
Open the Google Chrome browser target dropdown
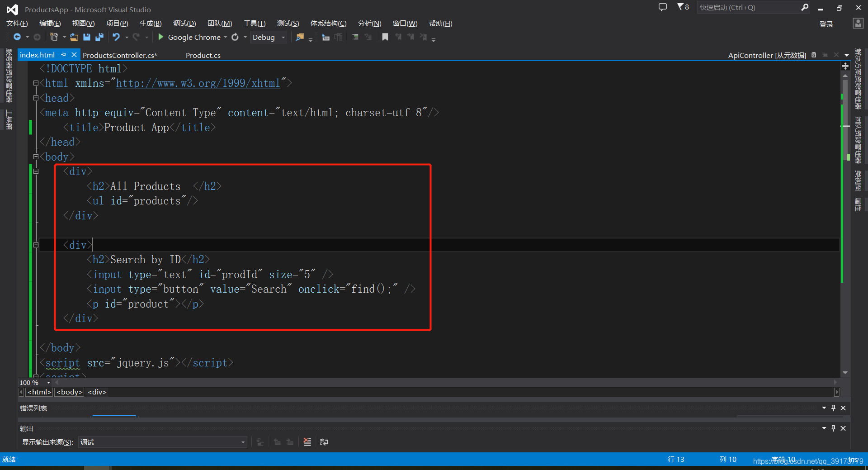225,37
